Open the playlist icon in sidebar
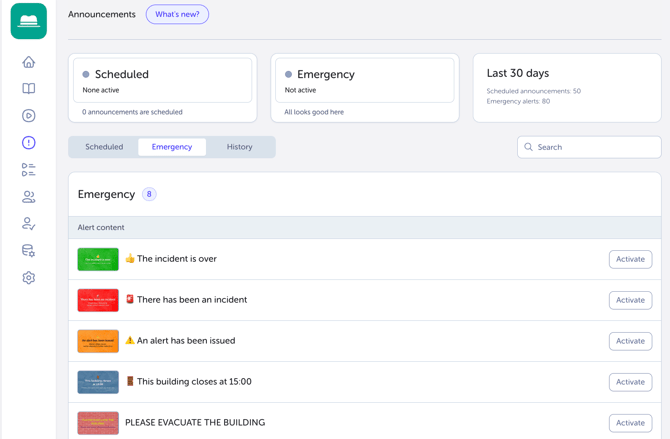The height and width of the screenshot is (439, 670). point(29,170)
